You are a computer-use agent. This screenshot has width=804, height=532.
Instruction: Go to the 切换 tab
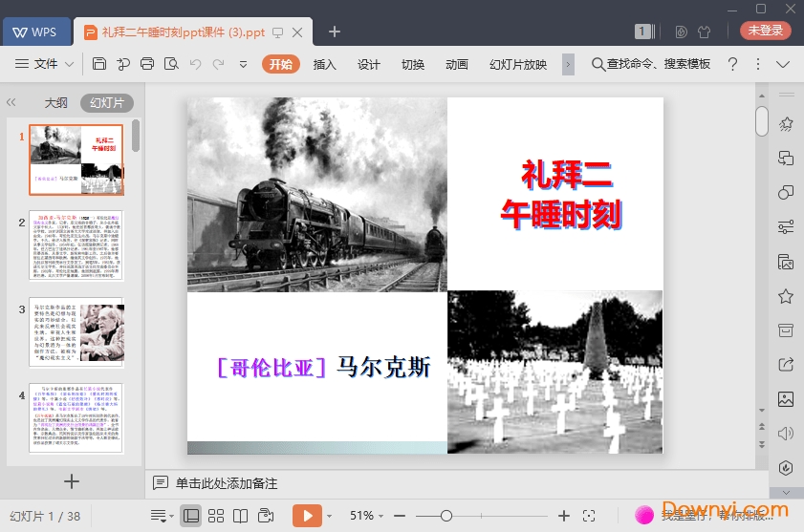[413, 64]
